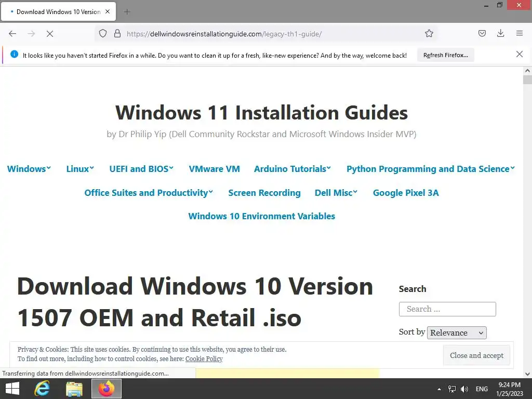The height and width of the screenshot is (399, 532).
Task: Open the Google Pixel 3A page
Action: (406, 192)
